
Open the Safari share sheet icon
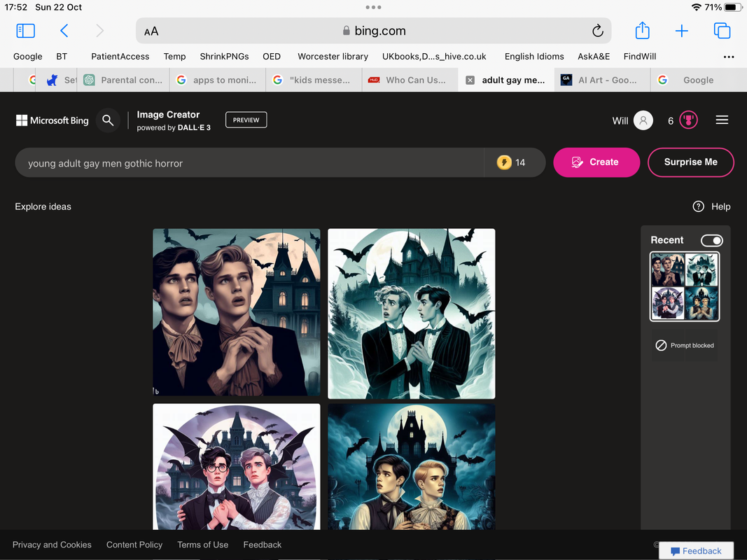pyautogui.click(x=642, y=31)
